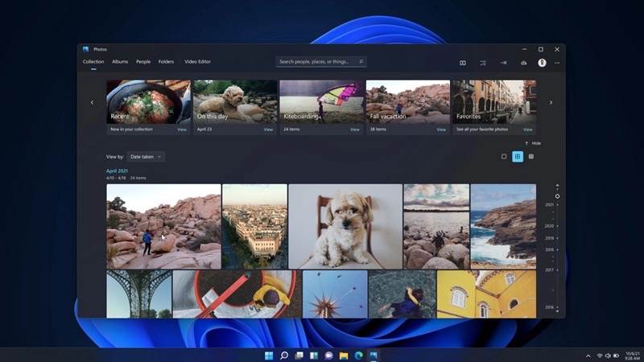Open the Video Editor tab

[x=197, y=62]
